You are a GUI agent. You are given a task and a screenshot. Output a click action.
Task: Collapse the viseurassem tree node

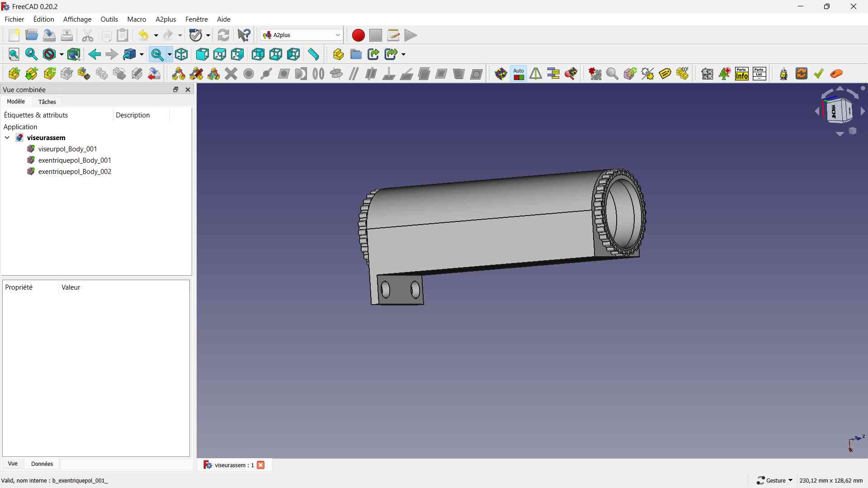click(7, 138)
